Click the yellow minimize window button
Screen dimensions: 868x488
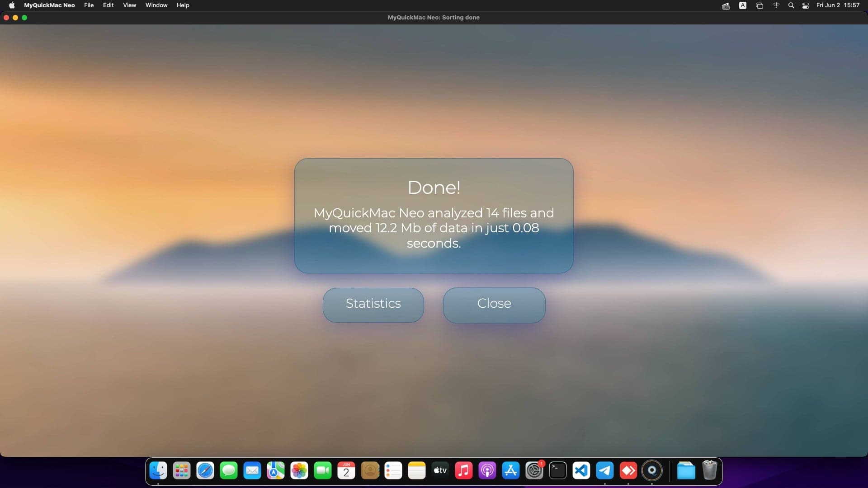tap(15, 18)
